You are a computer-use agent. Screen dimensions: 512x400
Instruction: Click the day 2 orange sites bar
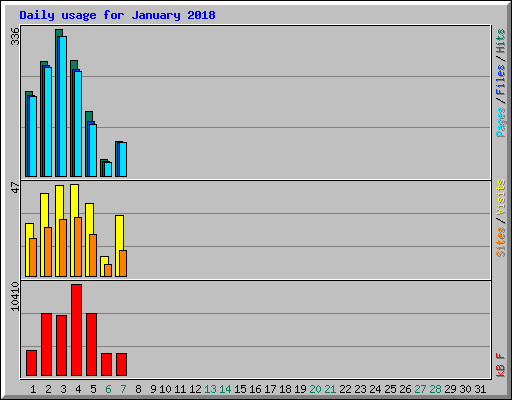(x=48, y=252)
